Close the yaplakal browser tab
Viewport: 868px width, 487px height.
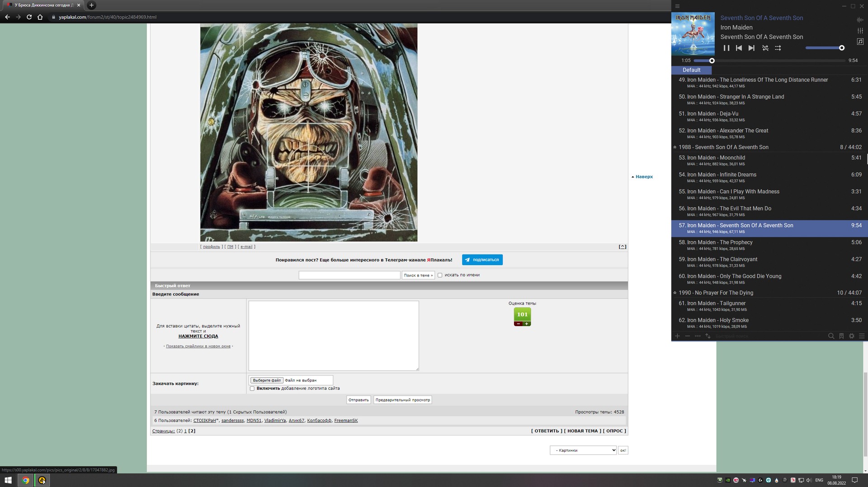pyautogui.click(x=78, y=5)
